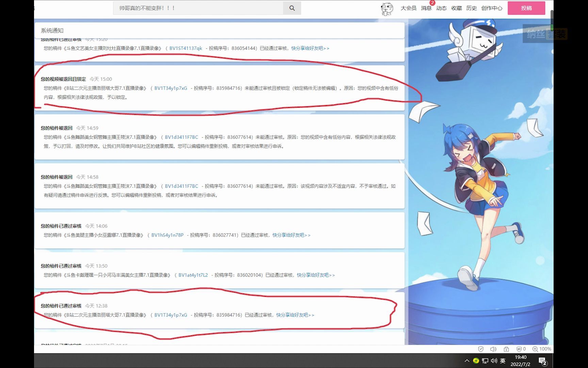The width and height of the screenshot is (588, 368).
Task: Open 大会员 in top navigation
Action: coord(408,8)
